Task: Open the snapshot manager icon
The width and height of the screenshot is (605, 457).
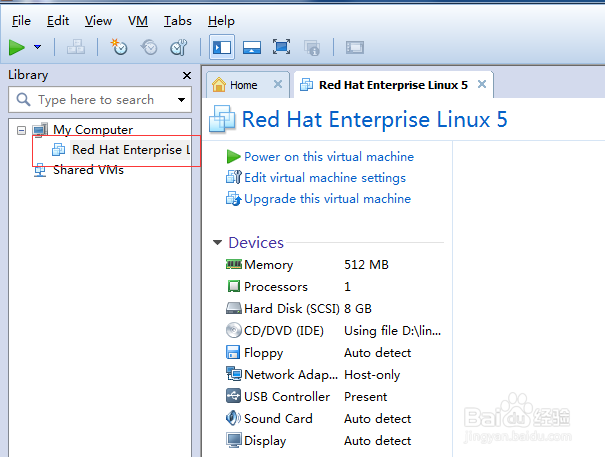Action: coord(179,47)
